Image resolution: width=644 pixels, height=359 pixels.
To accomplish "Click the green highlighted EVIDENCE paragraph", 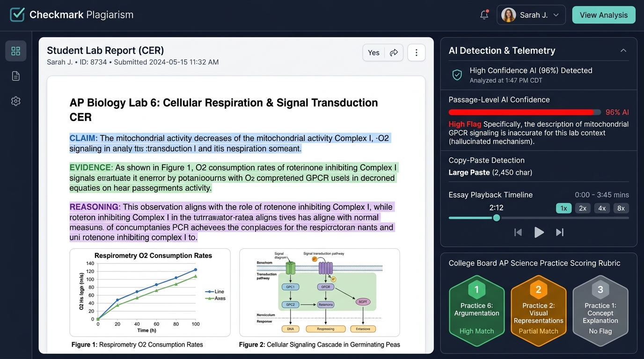I will tap(234, 178).
